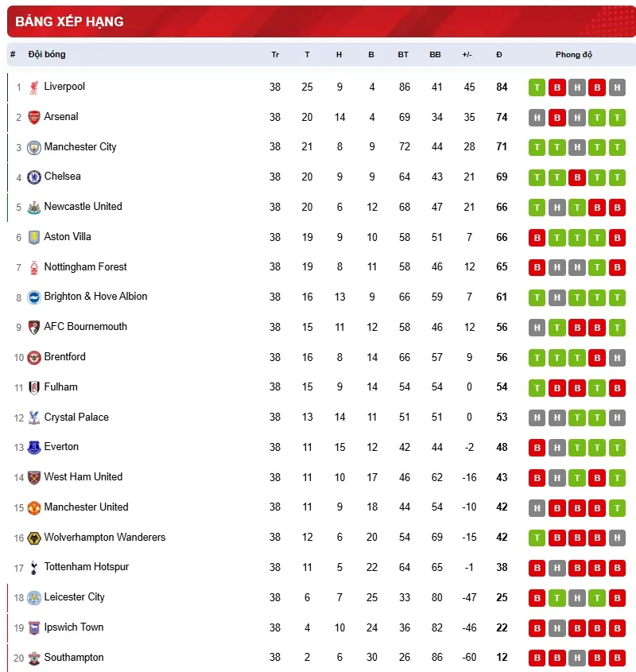Click the Đội bóng column header
The image size is (636, 672).
click(x=47, y=55)
